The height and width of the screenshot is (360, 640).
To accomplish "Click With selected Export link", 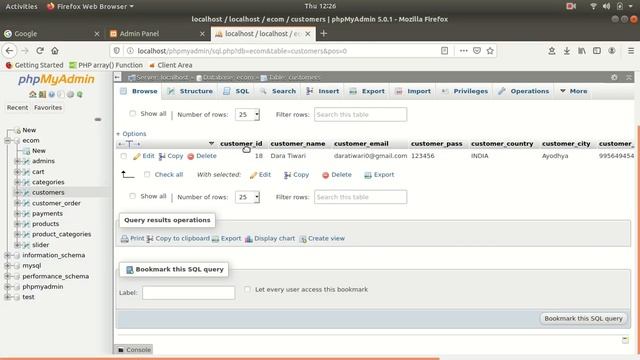I will 379,175.
